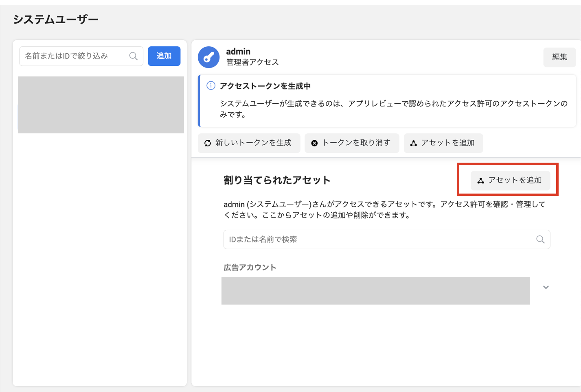The width and height of the screenshot is (581, 392).
Task: Click the 割り当てられたアセット heading
Action: click(x=277, y=180)
